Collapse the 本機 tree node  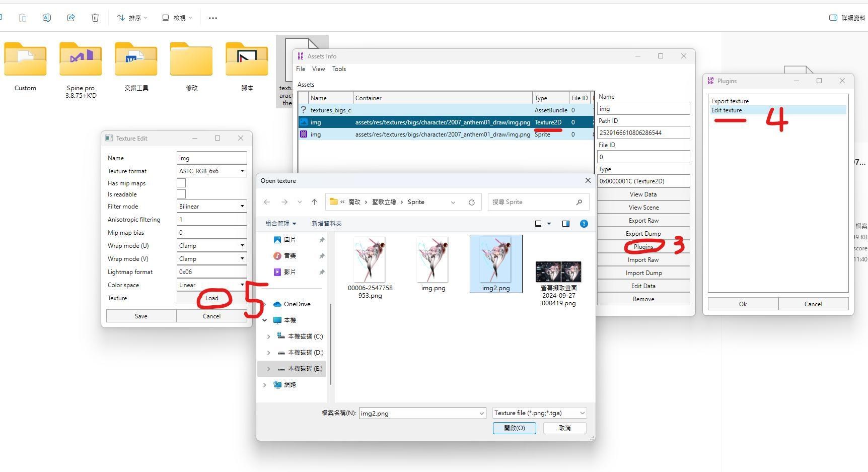265,320
